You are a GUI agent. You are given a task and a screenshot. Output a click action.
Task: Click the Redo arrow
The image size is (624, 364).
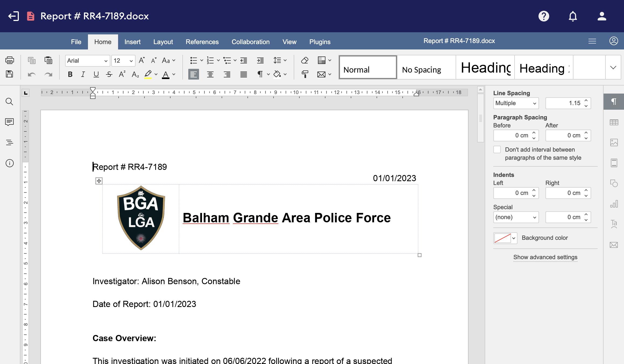[x=48, y=74]
